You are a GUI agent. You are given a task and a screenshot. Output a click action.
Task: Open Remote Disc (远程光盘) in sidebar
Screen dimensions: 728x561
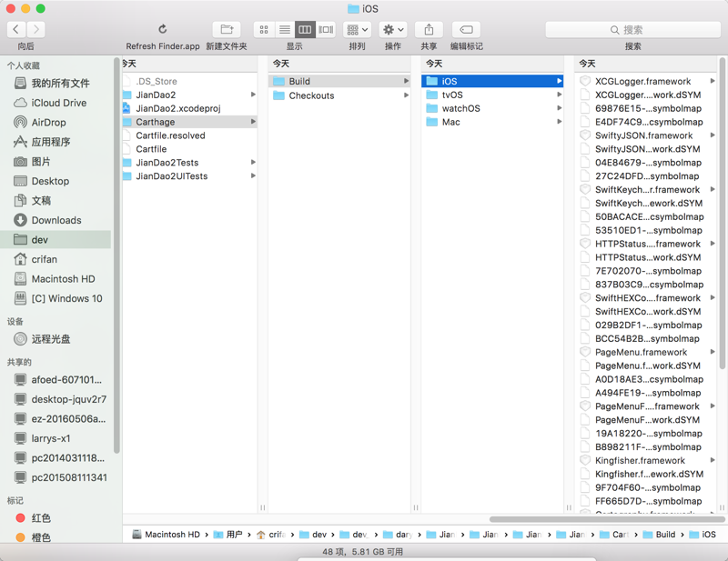[56, 339]
